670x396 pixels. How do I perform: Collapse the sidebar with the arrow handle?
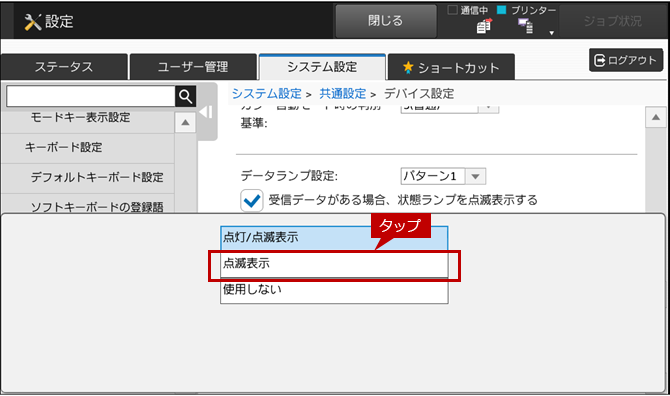206,112
